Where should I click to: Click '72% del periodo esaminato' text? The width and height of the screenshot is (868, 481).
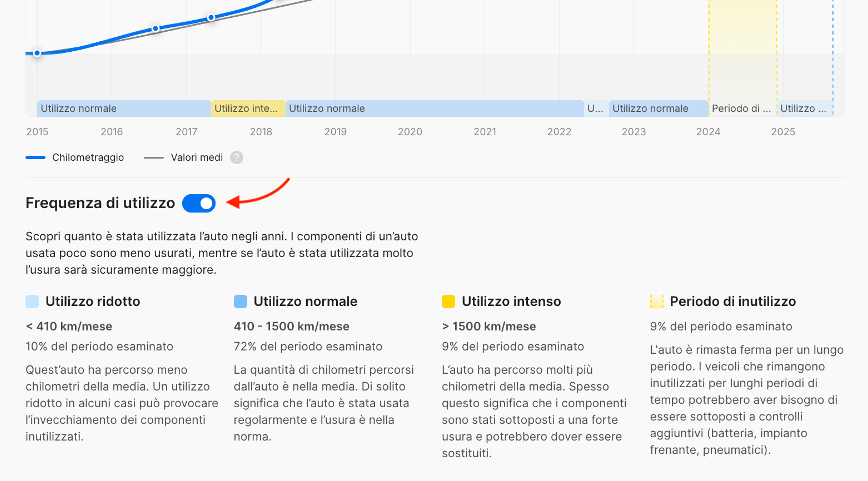pyautogui.click(x=308, y=346)
